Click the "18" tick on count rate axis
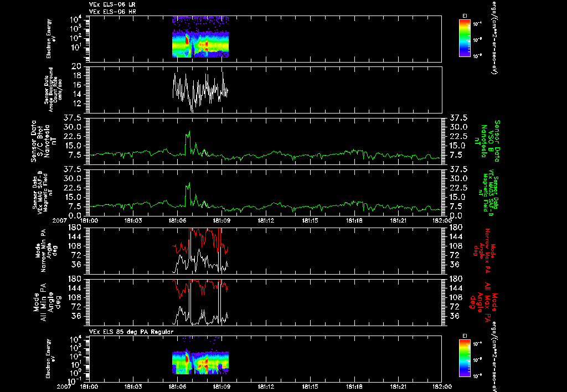 tap(77, 76)
